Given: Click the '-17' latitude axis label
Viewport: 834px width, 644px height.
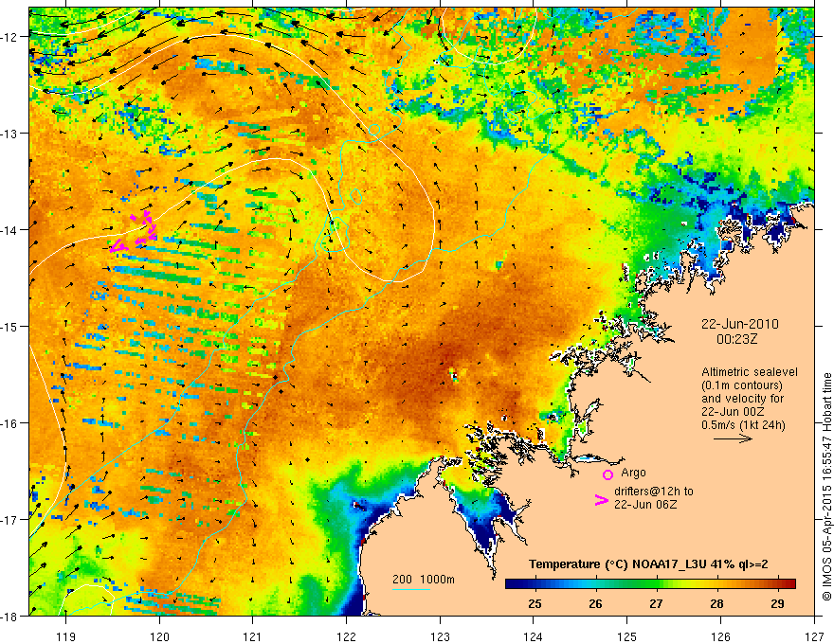Looking at the screenshot, I should click(9, 519).
